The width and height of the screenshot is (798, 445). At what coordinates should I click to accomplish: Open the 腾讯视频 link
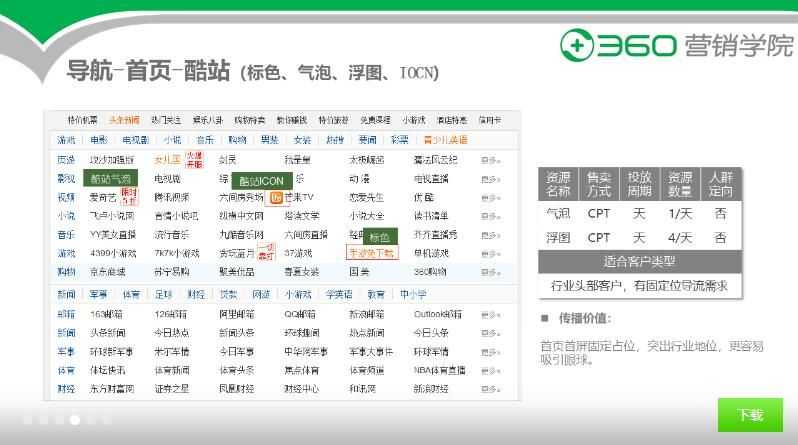coord(172,198)
